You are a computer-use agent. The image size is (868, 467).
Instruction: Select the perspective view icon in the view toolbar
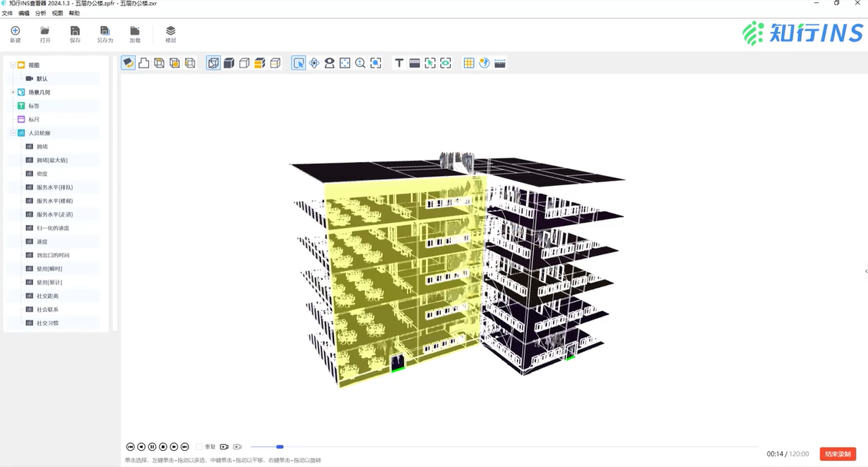point(128,63)
